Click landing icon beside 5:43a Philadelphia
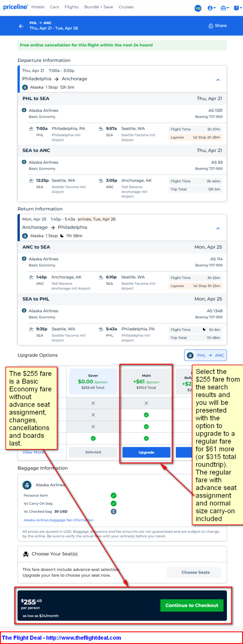This screenshot has height=644, width=243. 101,329
